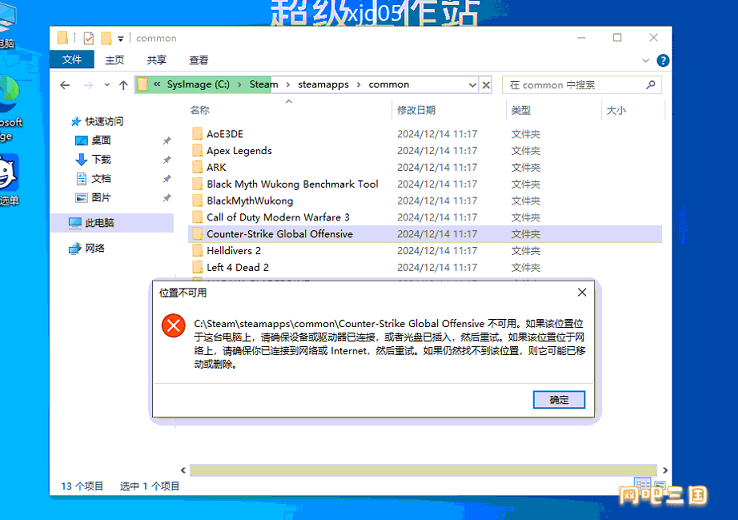Image resolution: width=738 pixels, height=520 pixels.
Task: Unpin 下载 using its pin icon
Action: coord(167,160)
